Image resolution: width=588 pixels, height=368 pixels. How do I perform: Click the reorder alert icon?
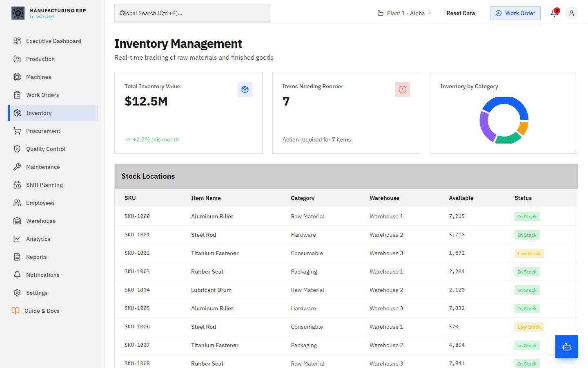[403, 90]
